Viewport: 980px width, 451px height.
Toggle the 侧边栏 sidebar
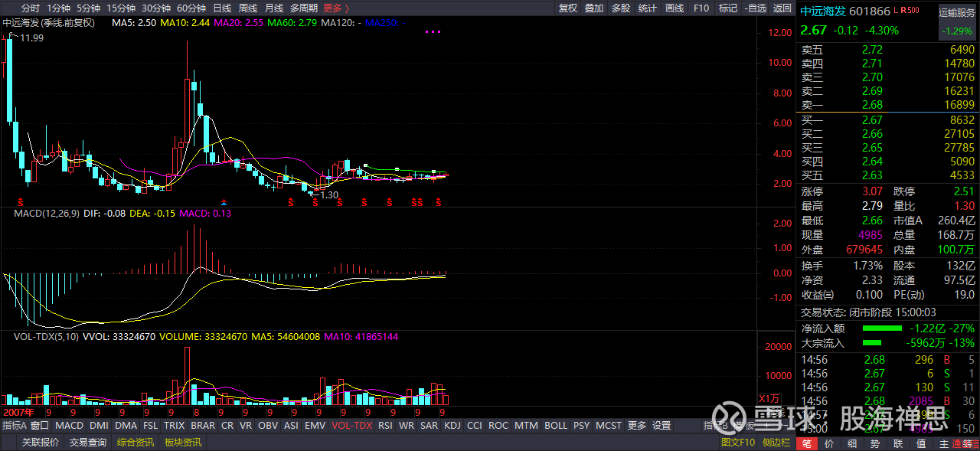[776, 443]
